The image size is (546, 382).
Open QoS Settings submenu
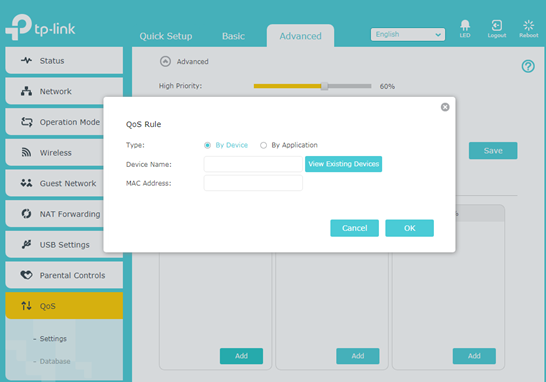pyautogui.click(x=53, y=338)
